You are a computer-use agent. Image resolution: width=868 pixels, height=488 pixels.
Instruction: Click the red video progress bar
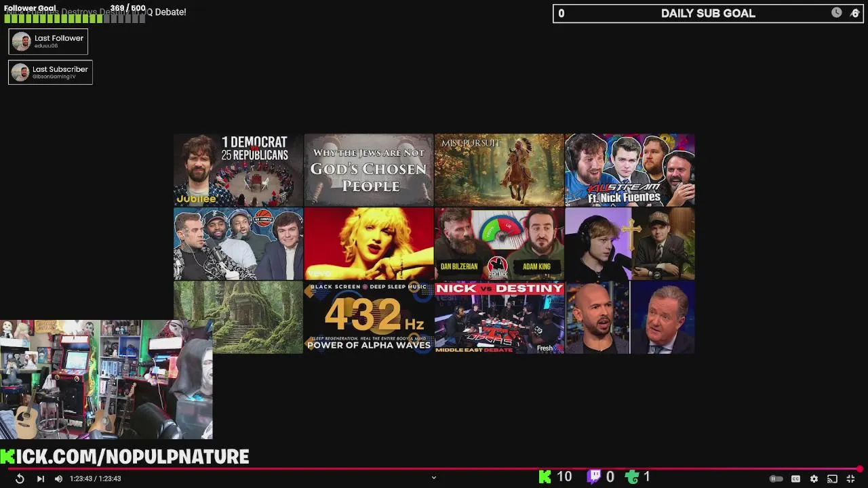click(434, 468)
